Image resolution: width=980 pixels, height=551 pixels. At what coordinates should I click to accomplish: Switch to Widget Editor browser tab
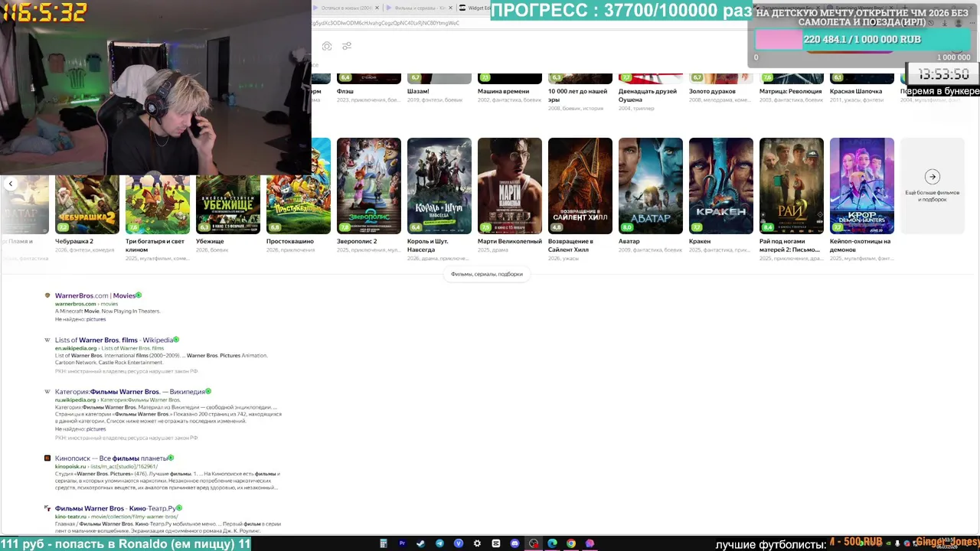point(475,8)
